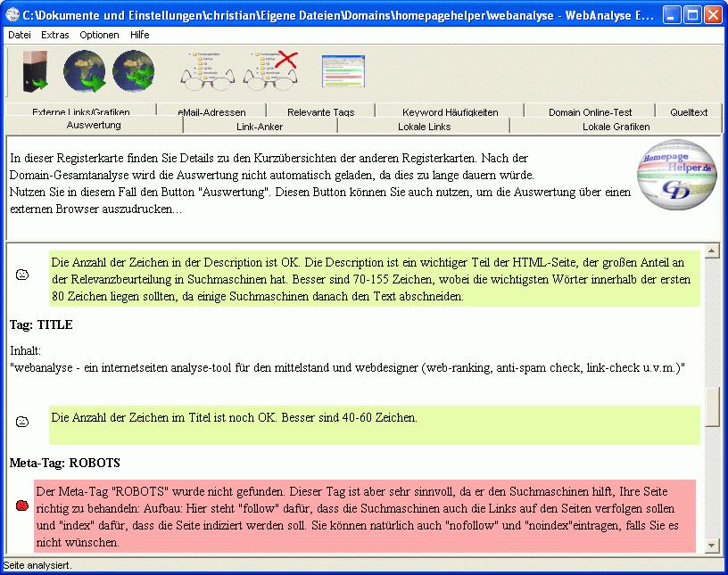Show the Quelltext tab
The width and height of the screenshot is (728, 575).
coord(689,112)
